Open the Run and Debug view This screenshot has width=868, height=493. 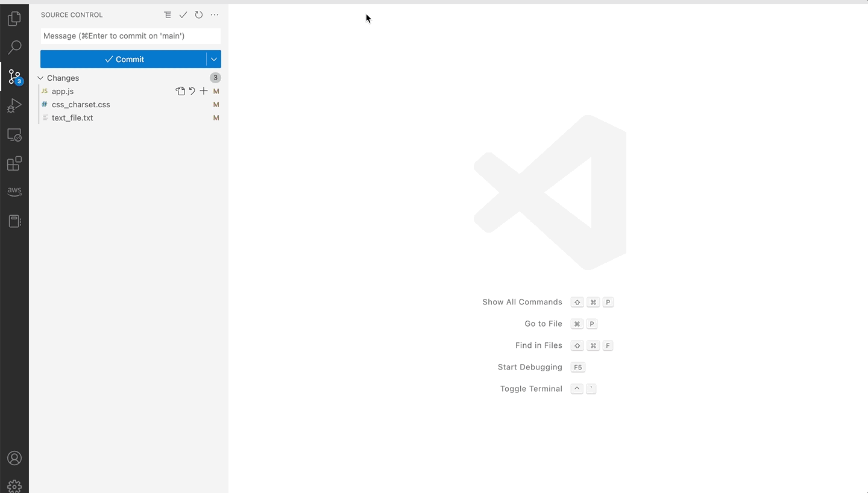14,105
